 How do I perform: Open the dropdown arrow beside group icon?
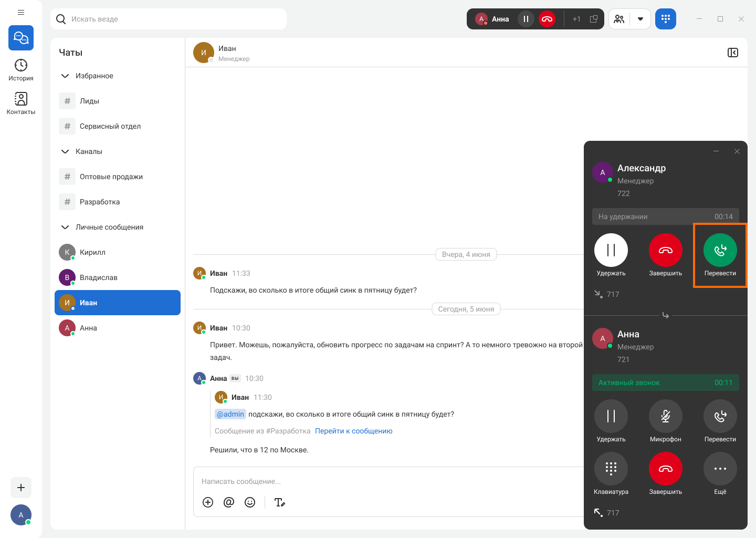click(x=640, y=19)
